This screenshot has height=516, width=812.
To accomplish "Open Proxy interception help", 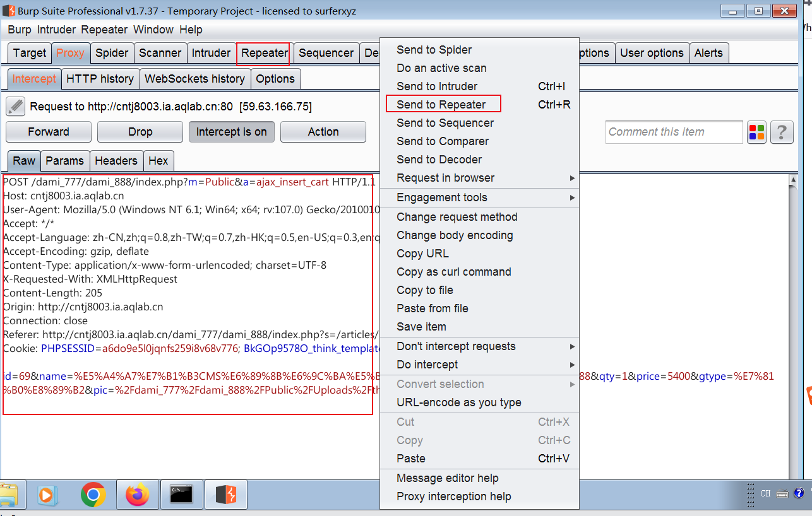I will tap(479, 496).
